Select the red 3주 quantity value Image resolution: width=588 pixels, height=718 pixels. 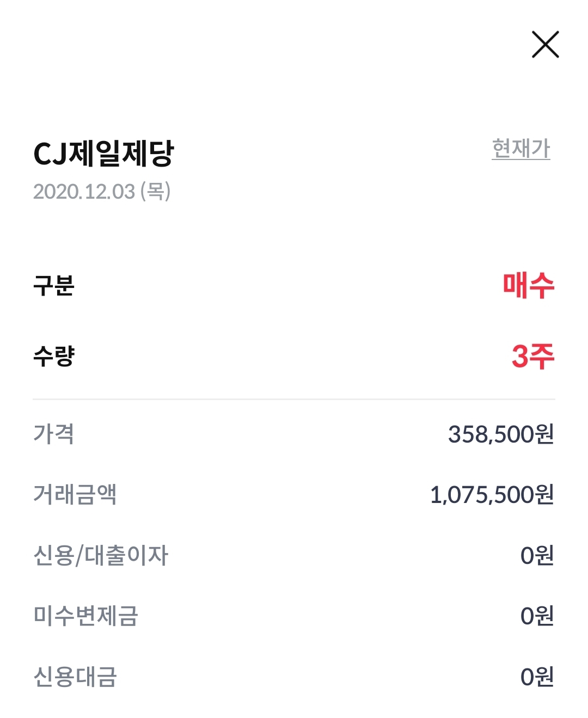point(533,356)
